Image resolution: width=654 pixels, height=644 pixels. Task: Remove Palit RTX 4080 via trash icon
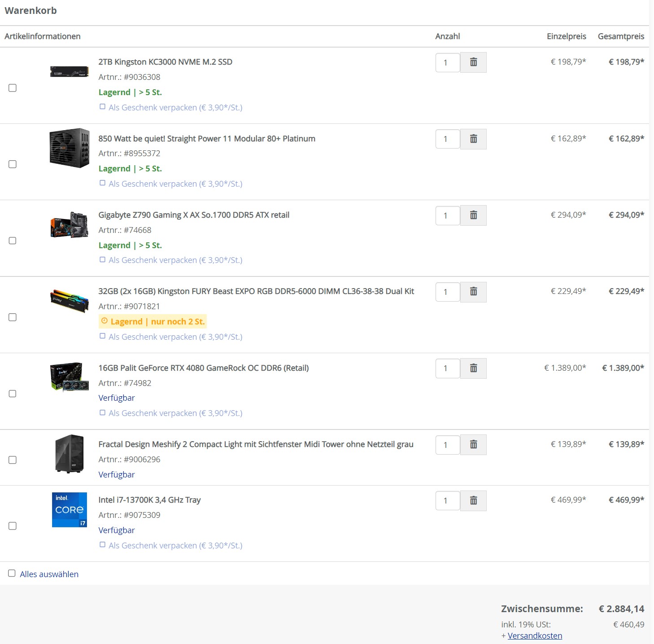[473, 368]
